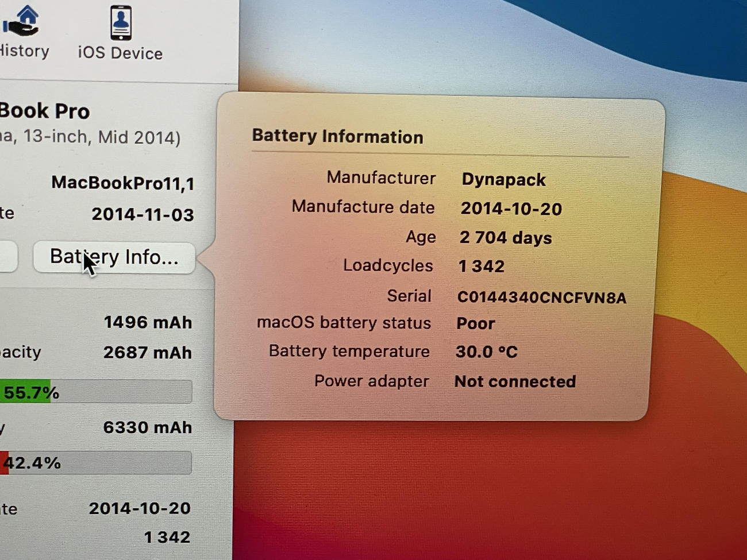Screen dimensions: 747x560
Task: Select the 2 704 days age value
Action: coord(506,238)
